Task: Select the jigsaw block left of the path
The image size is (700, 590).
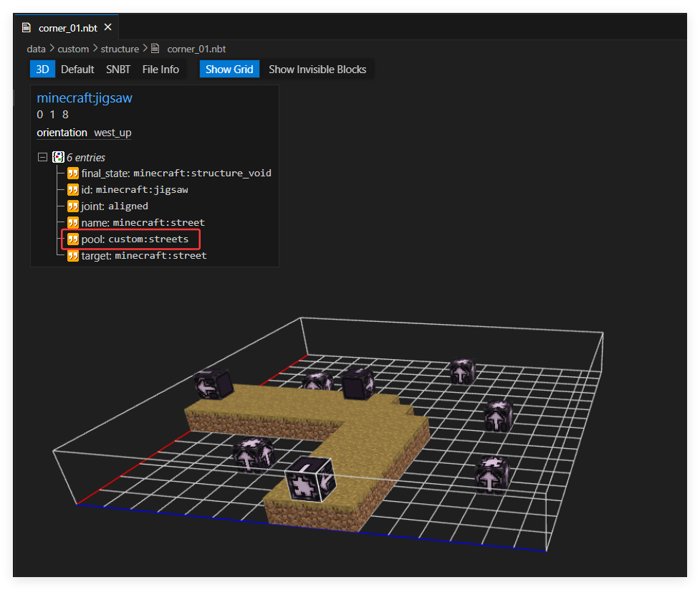Action: pyautogui.click(x=254, y=455)
